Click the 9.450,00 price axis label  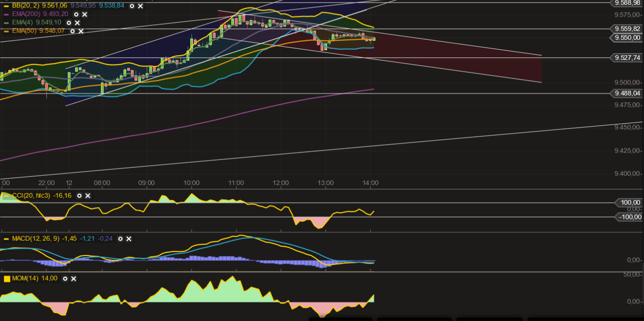pyautogui.click(x=627, y=128)
